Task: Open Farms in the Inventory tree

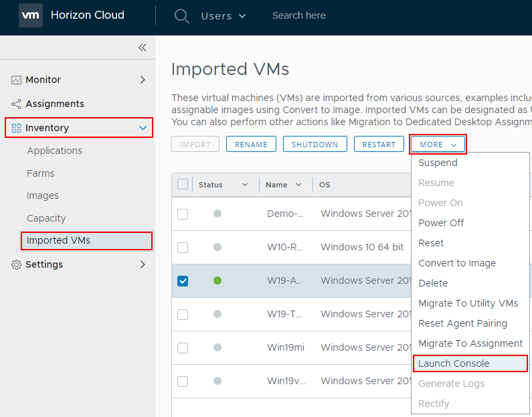Action: point(41,173)
